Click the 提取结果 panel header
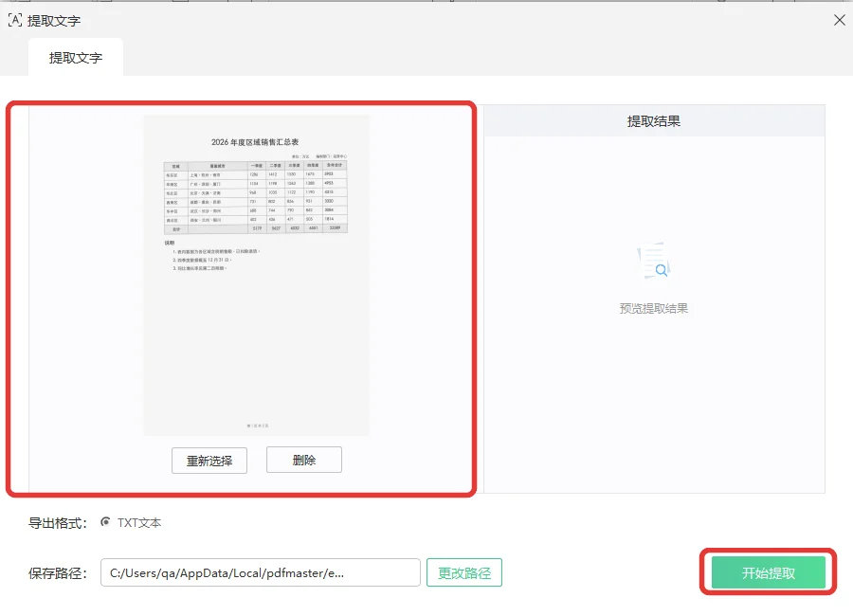853x616 pixels. (654, 120)
